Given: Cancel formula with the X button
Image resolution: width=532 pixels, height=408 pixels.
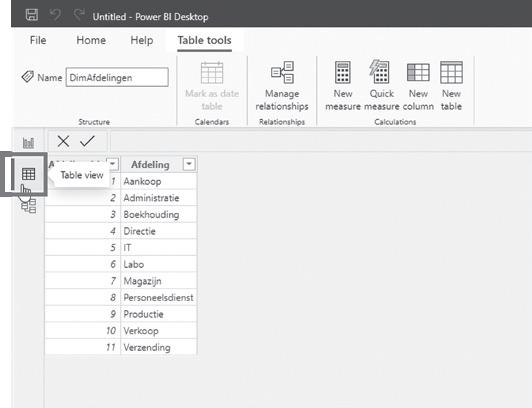Looking at the screenshot, I should pos(63,141).
